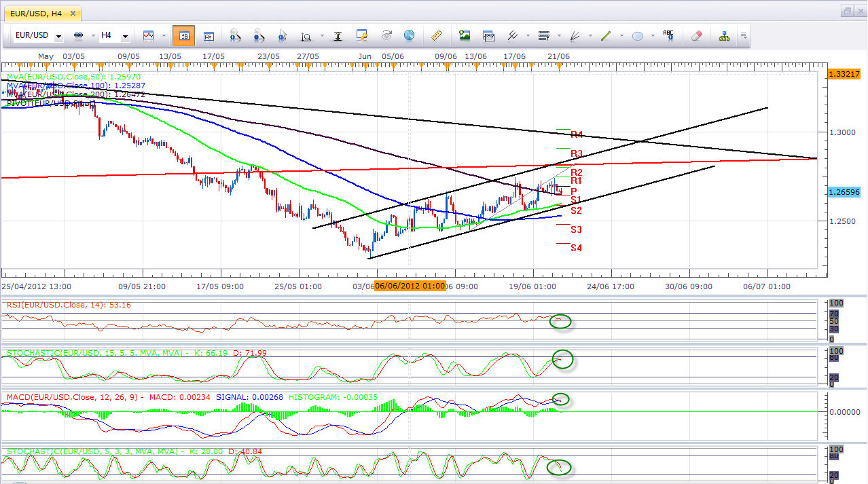
Task: Click the orange 1.33217 price label
Action: click(x=844, y=74)
